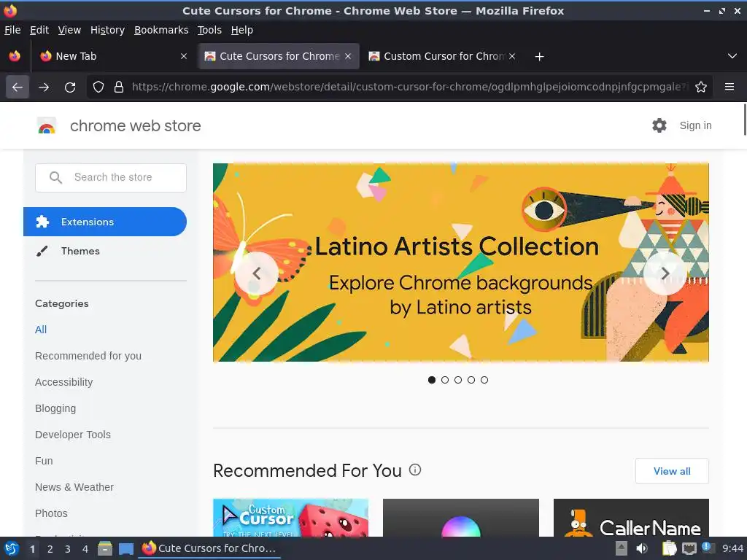747x560 pixels.
Task: Open the History menu
Action: coord(107,30)
